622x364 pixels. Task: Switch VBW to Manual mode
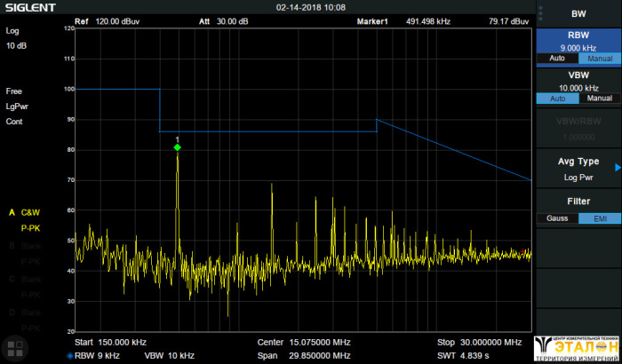[600, 99]
